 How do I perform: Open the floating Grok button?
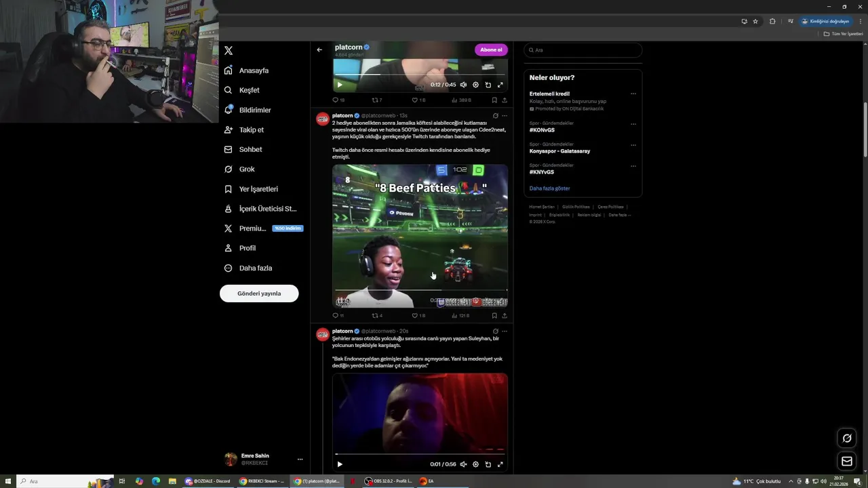coord(847,438)
